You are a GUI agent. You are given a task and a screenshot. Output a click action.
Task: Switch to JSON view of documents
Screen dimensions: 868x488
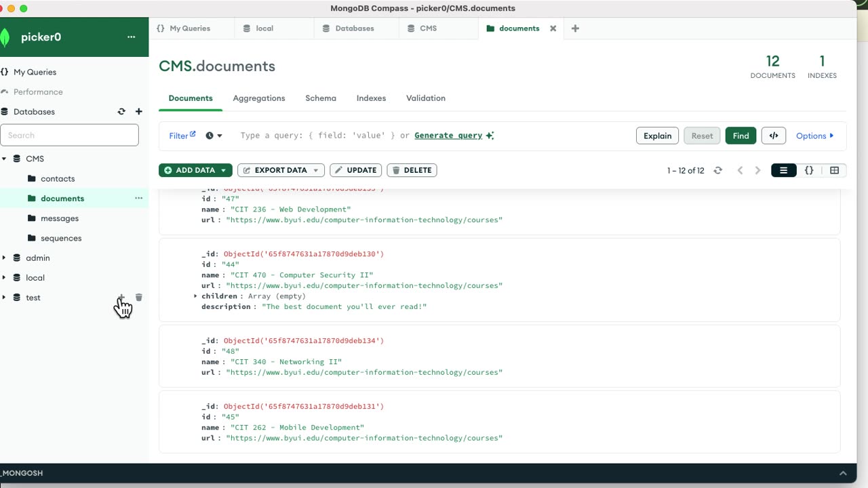pyautogui.click(x=809, y=171)
